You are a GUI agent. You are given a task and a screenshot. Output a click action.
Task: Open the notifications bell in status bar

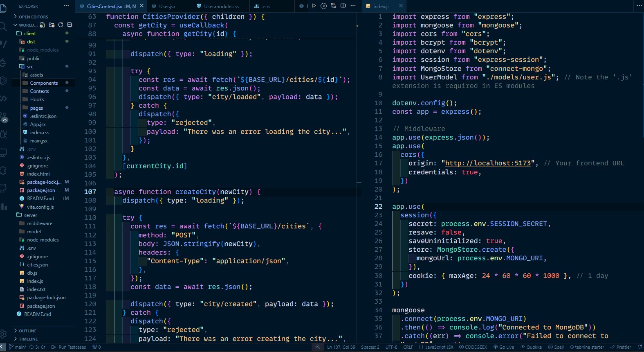[x=640, y=347]
